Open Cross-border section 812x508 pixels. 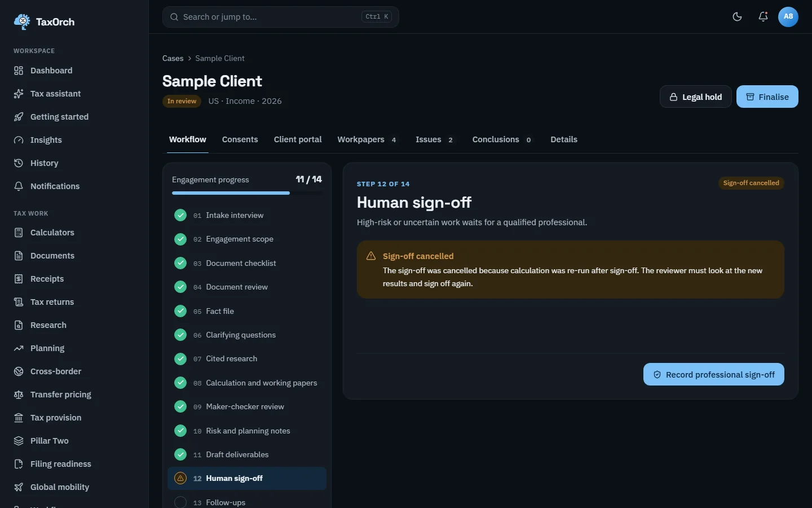pos(74,371)
